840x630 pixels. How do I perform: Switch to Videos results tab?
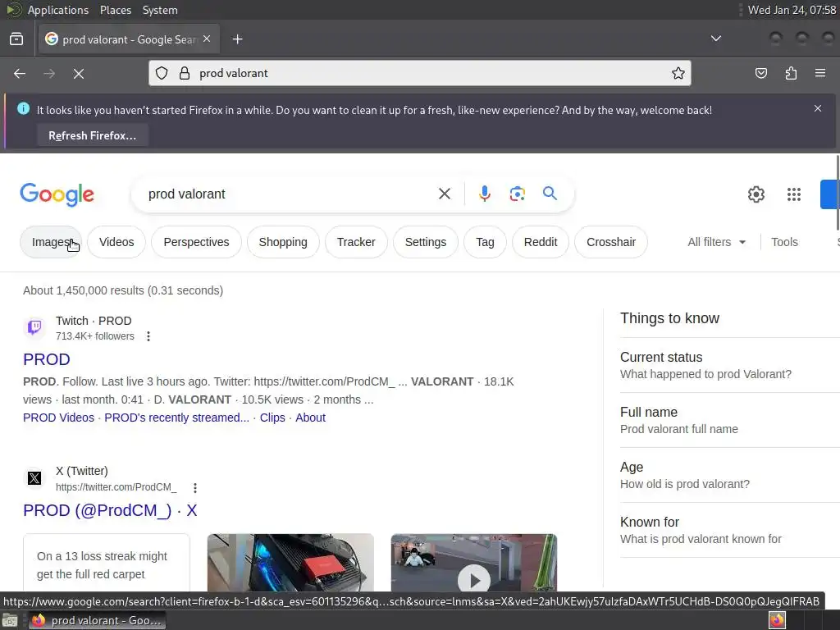click(x=116, y=242)
